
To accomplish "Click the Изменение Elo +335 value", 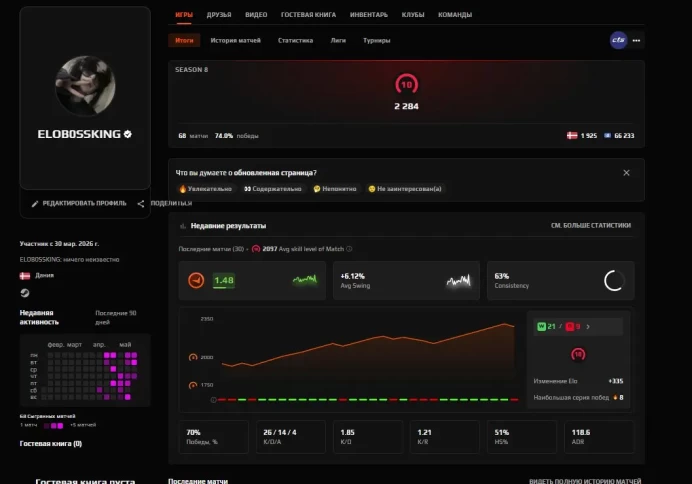I will pos(616,381).
